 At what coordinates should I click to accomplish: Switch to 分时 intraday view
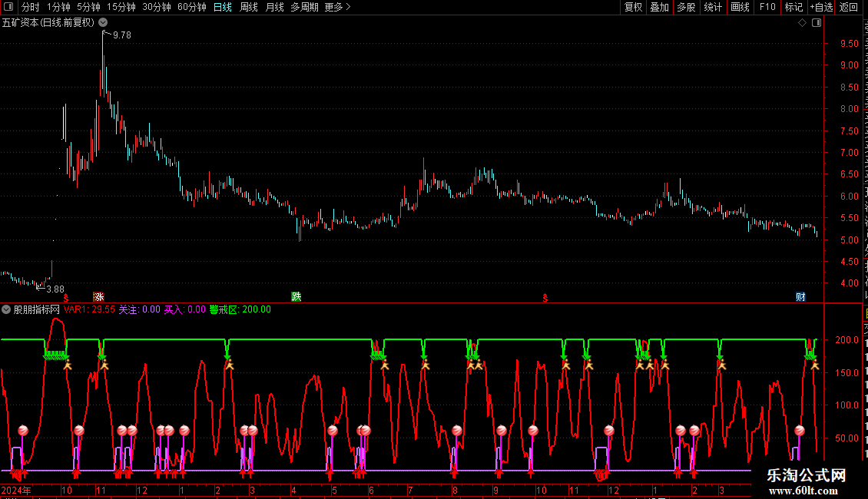[31, 7]
